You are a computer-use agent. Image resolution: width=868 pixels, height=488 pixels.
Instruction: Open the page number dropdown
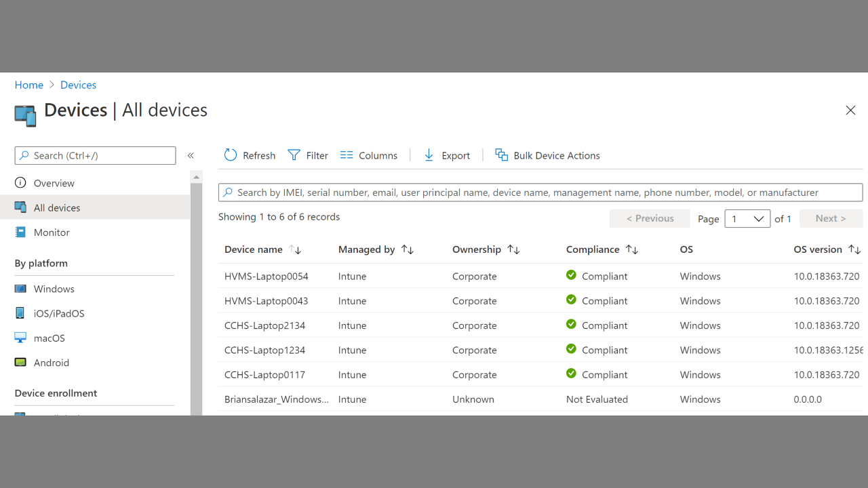click(x=747, y=218)
